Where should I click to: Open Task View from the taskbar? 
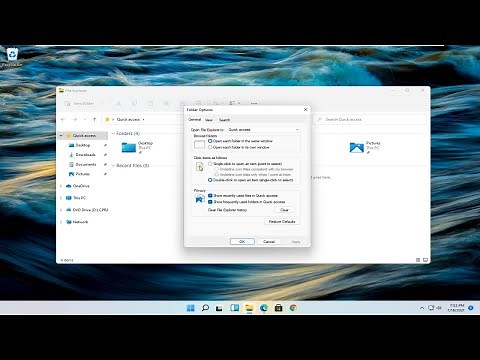coord(219,308)
